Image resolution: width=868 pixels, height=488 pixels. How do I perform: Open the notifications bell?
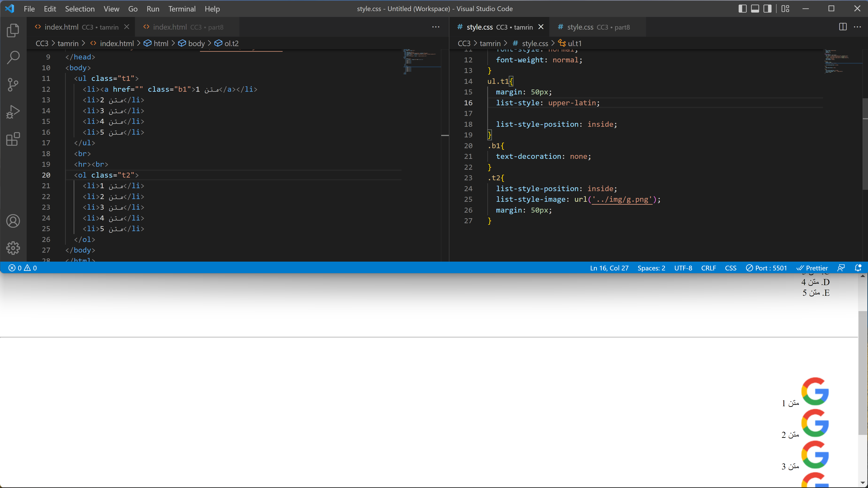coord(858,268)
